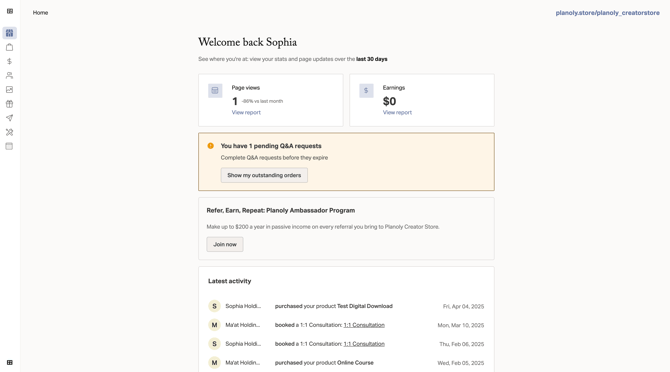Click the Latest activity heading
Viewport: 670px width, 372px height.
(230, 281)
